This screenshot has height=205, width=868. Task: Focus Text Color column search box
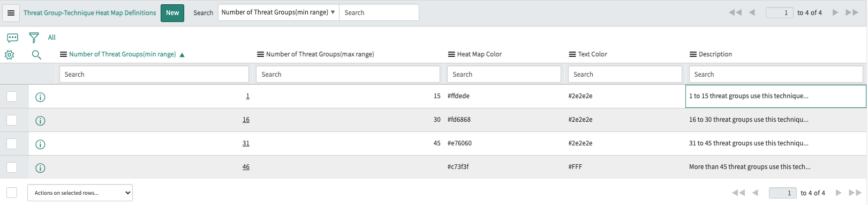pyautogui.click(x=625, y=74)
